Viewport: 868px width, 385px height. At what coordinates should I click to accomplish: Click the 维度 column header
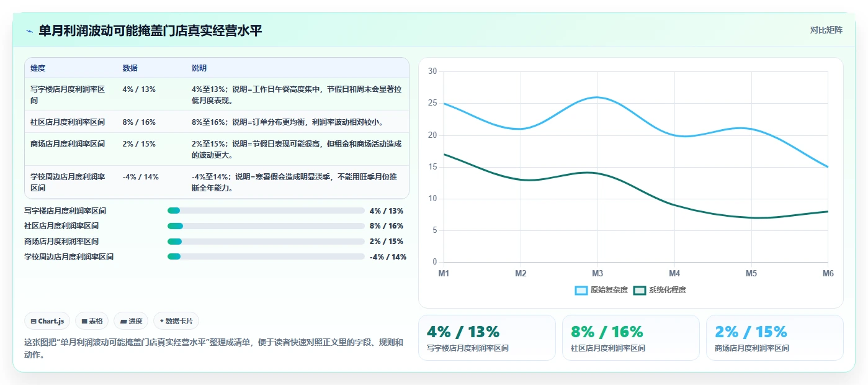coord(38,68)
